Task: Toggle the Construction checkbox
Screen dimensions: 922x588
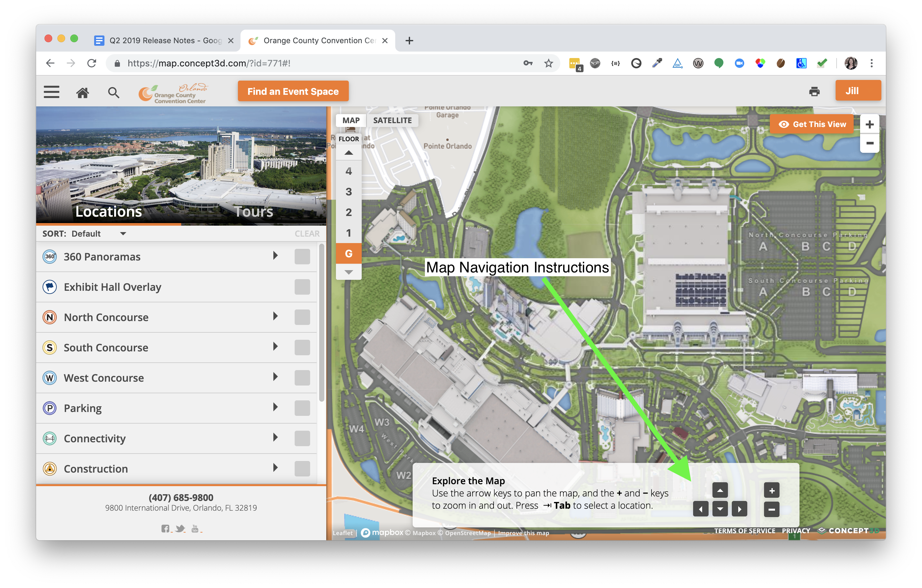Action: click(302, 469)
